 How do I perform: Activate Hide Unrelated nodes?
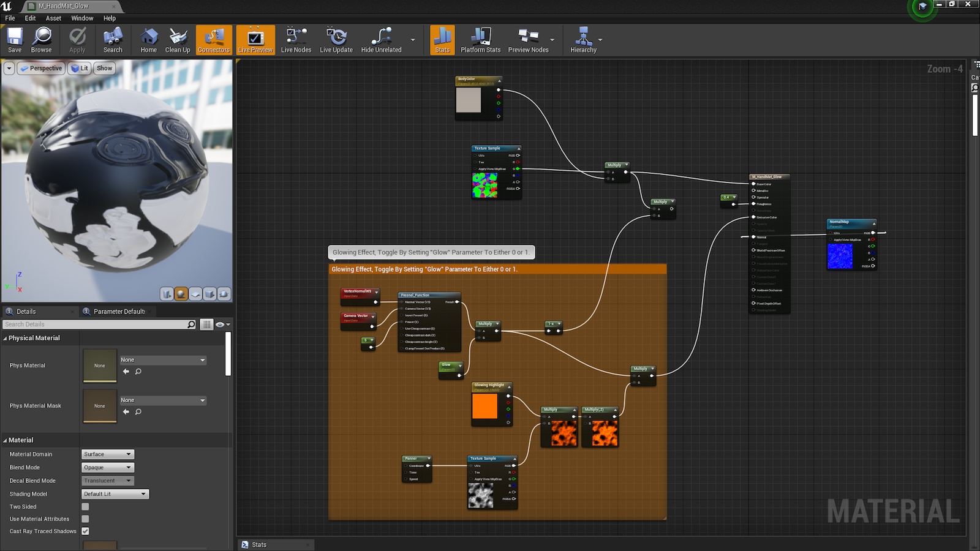383,40
